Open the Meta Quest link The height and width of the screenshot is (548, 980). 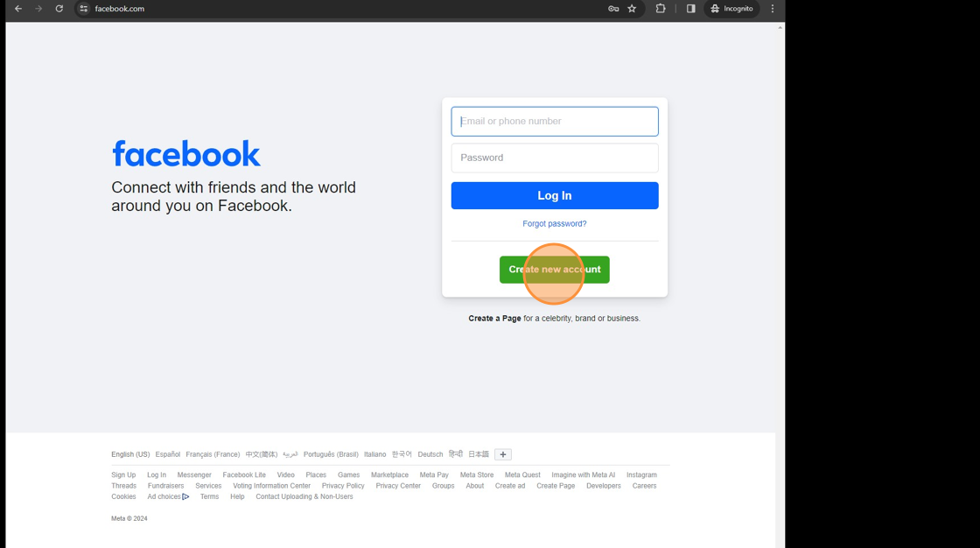pos(522,475)
